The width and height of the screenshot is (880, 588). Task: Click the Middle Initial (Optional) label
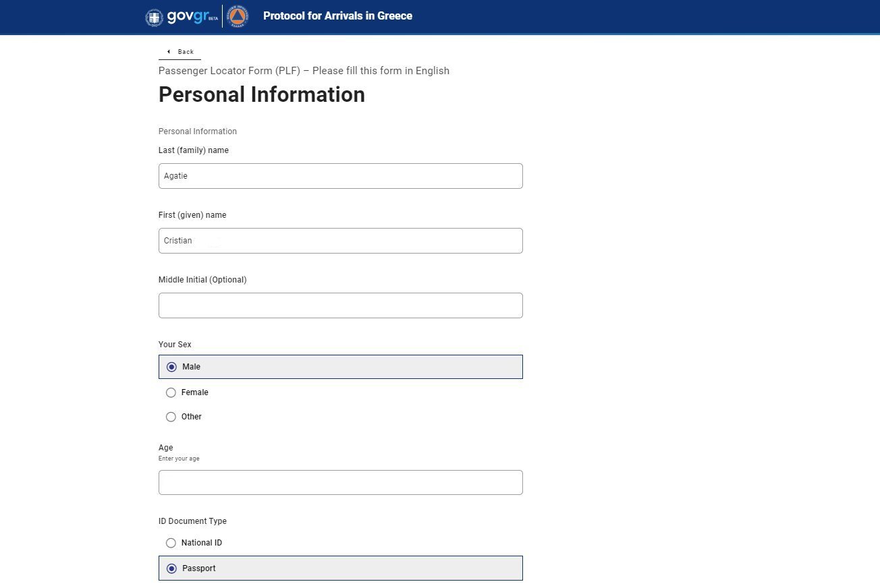202,280
